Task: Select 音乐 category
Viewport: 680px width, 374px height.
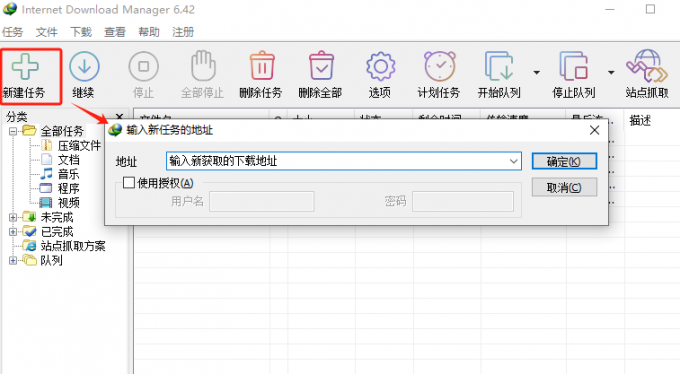Action: (x=69, y=174)
